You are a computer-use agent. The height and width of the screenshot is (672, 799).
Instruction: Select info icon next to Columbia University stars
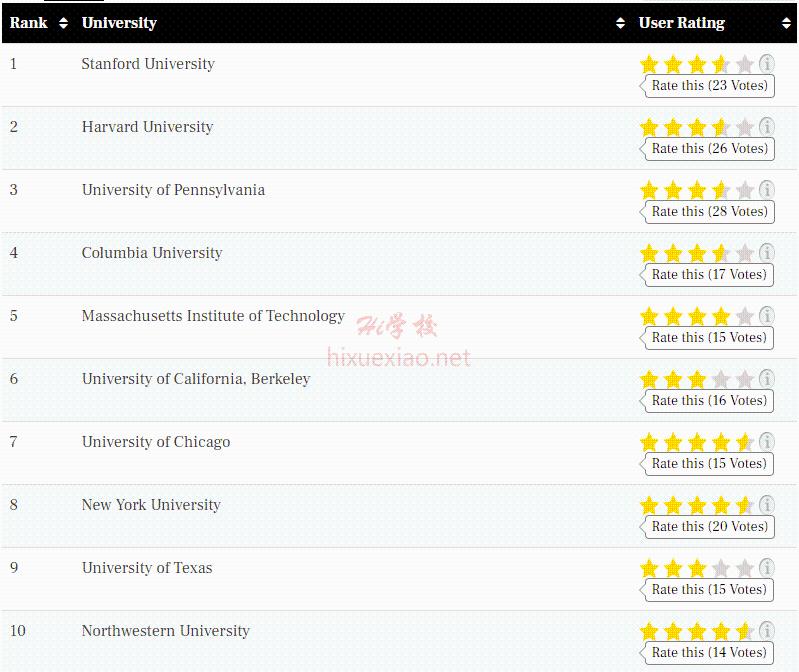click(x=766, y=253)
